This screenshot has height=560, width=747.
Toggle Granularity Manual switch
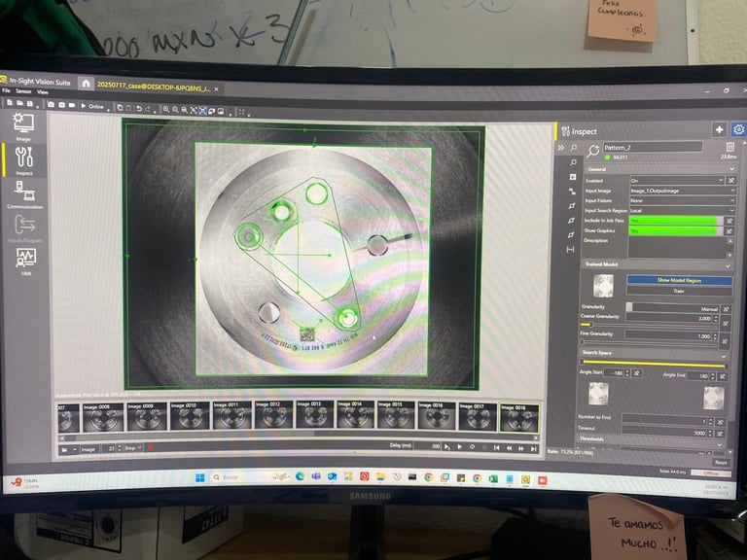(x=672, y=307)
